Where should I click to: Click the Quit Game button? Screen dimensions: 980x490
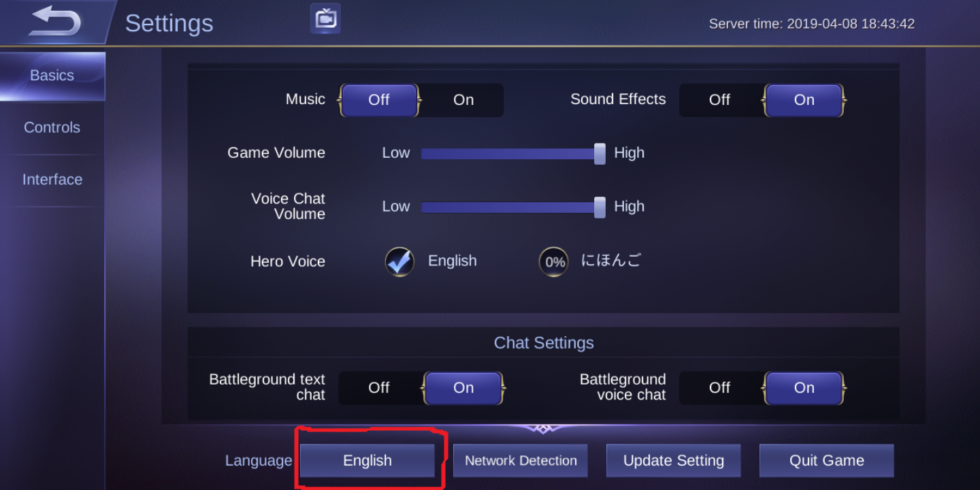826,461
